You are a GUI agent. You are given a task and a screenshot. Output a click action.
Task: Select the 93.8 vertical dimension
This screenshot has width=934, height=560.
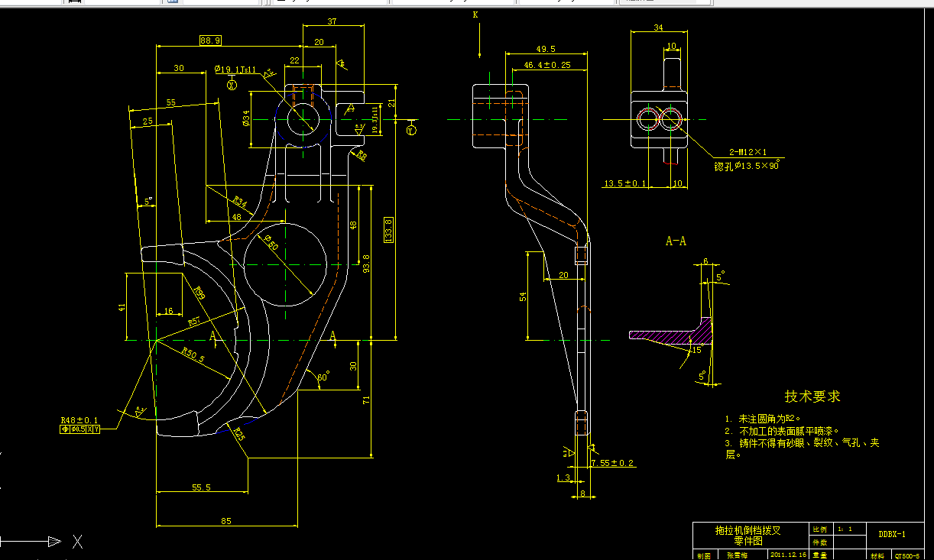coord(367,264)
